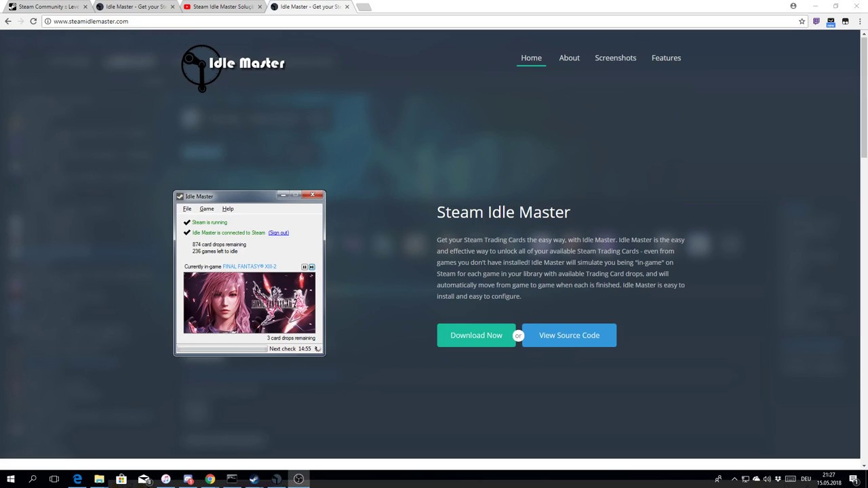Close the YouTube Steam Idle Master tab
The width and height of the screenshot is (868, 488).
point(259,7)
